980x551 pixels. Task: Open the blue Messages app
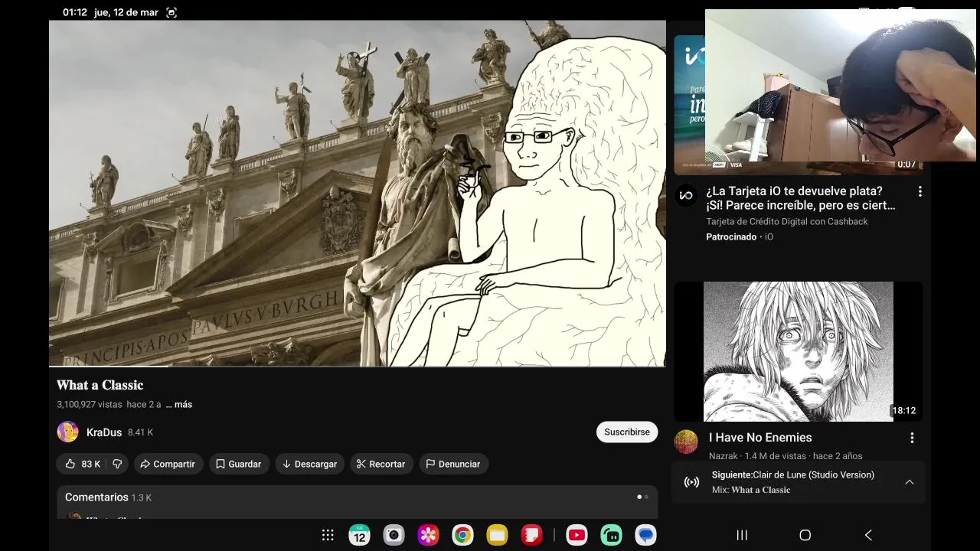coord(645,535)
